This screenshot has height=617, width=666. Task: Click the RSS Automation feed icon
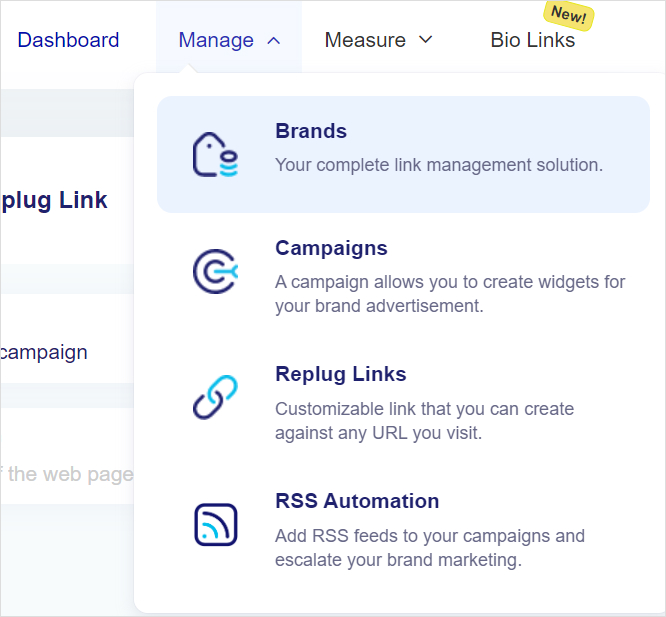pos(216,524)
